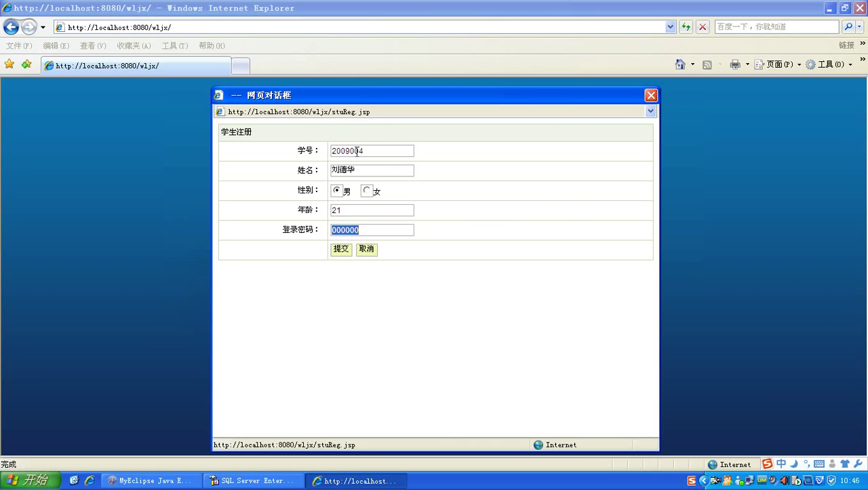Click the 姓名 input field
Image resolution: width=868 pixels, height=490 pixels.
click(372, 170)
